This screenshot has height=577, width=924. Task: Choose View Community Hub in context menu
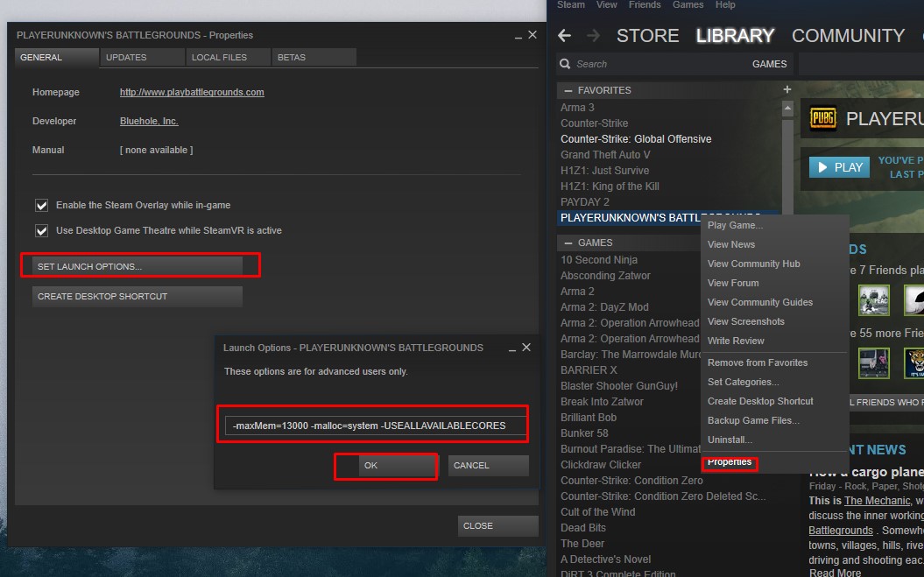click(774, 264)
